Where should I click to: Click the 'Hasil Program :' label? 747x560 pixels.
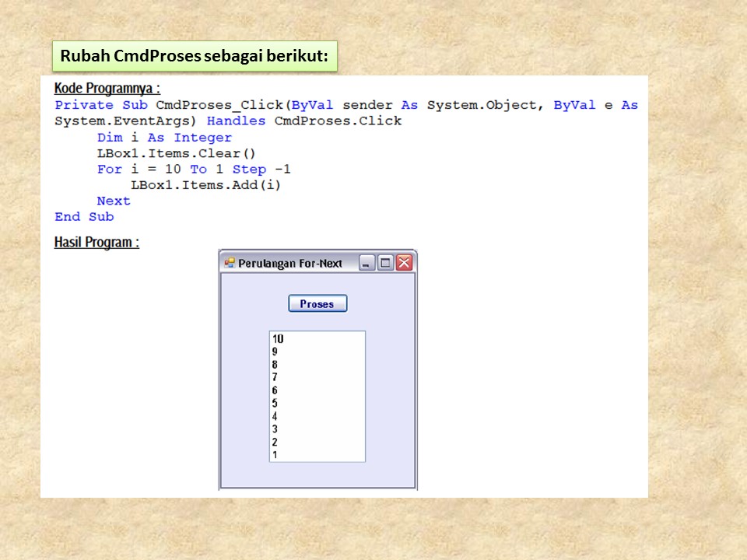96,242
